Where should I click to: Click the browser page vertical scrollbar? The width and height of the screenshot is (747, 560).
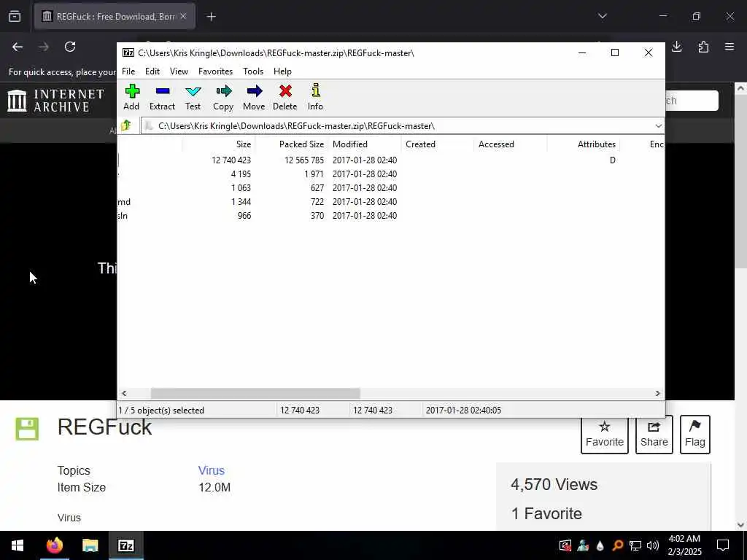pyautogui.click(x=740, y=181)
